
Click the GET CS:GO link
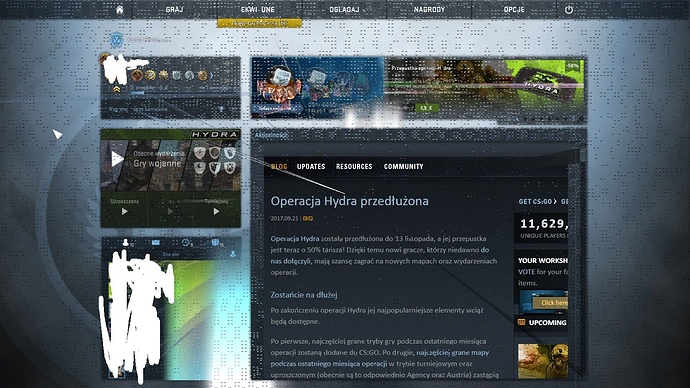pyautogui.click(x=537, y=201)
